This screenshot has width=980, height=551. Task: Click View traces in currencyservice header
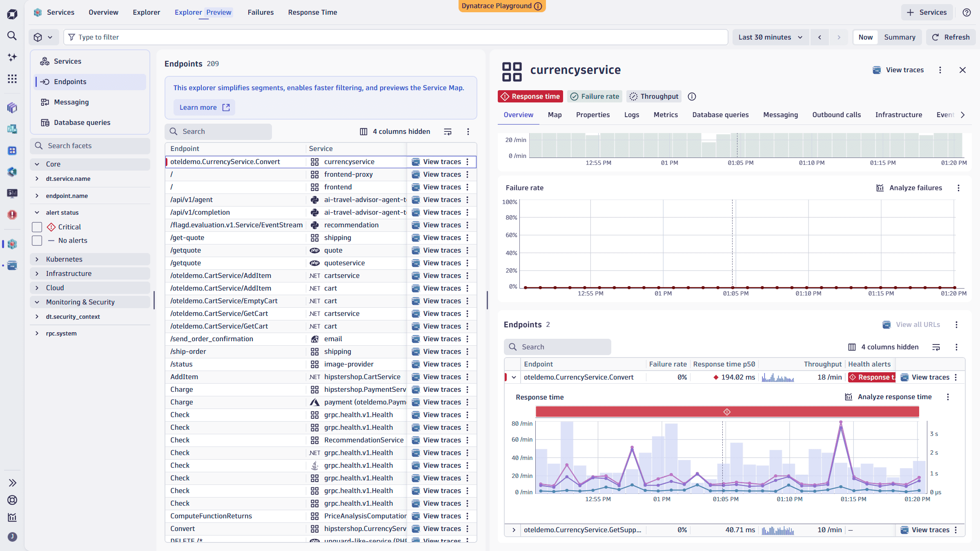point(898,70)
